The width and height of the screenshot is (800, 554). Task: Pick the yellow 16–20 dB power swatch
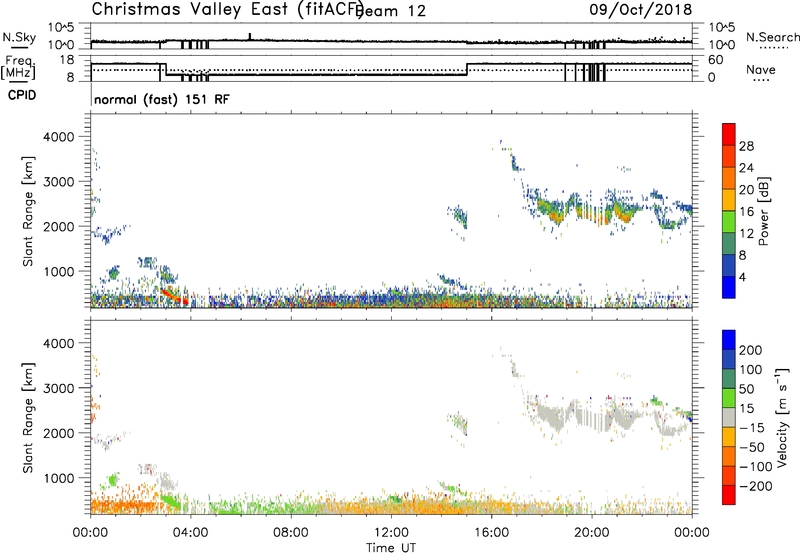coord(729,200)
